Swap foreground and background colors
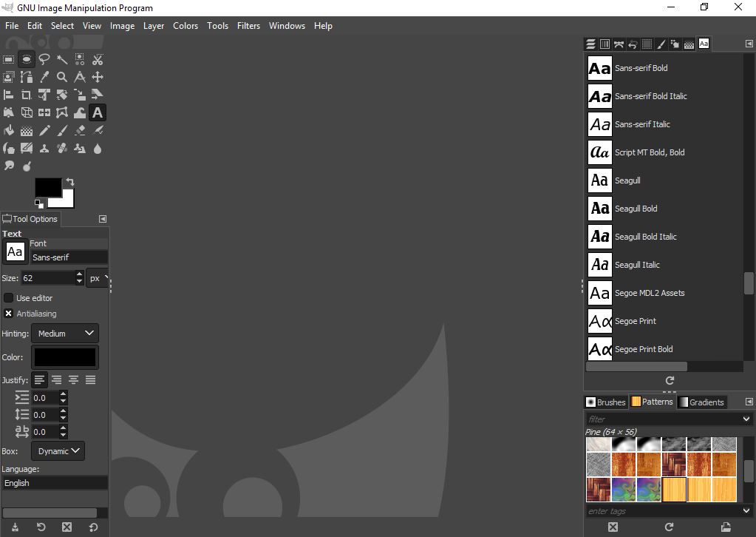The width and height of the screenshot is (756, 537). (70, 182)
